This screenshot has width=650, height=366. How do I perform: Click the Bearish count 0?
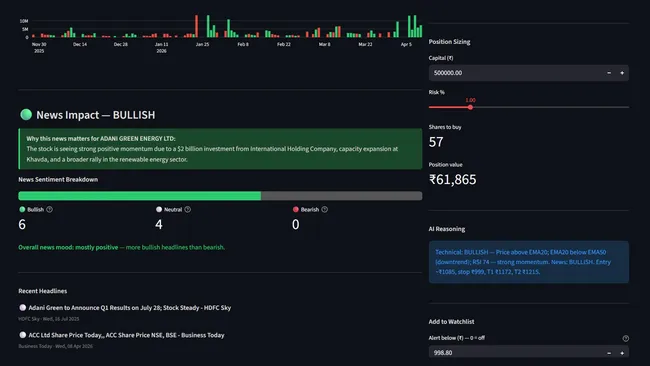[296, 225]
